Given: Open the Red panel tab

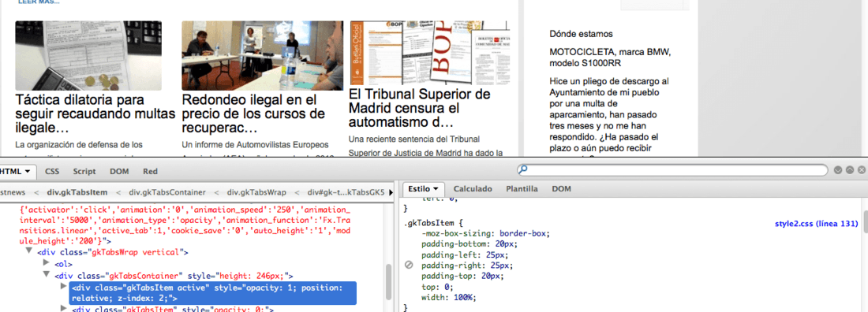Looking at the screenshot, I should click(x=150, y=172).
